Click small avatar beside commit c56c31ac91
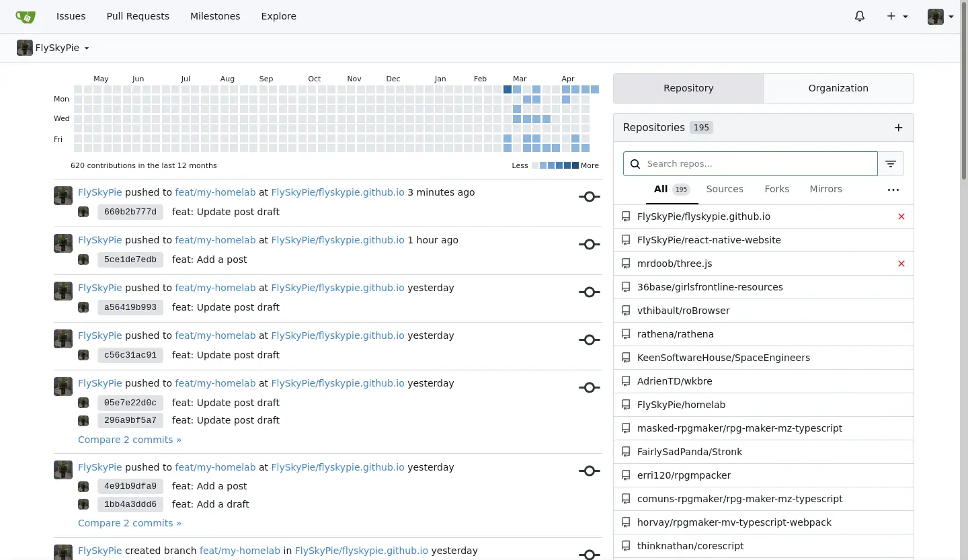The height and width of the screenshot is (560, 968). 83,355
